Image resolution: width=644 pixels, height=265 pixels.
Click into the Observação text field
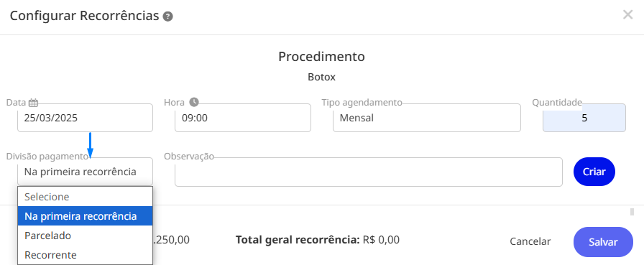click(369, 172)
